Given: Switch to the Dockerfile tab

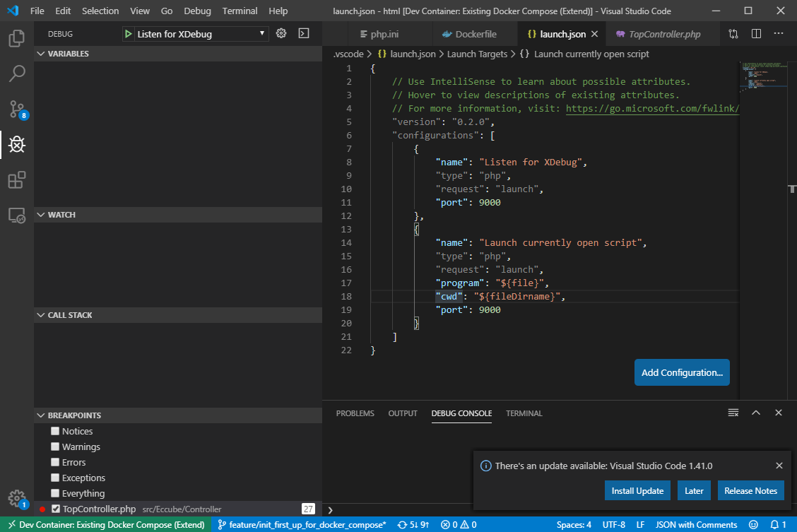Looking at the screenshot, I should coord(476,34).
